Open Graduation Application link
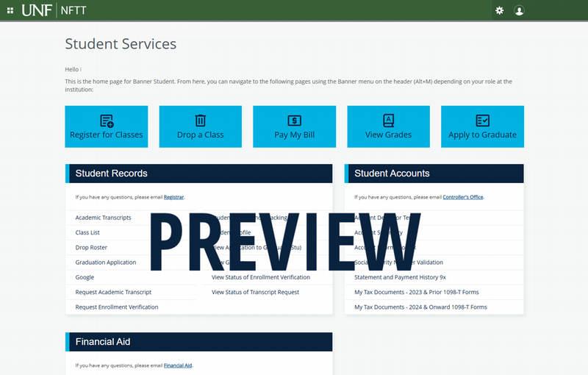Image resolution: width=588 pixels, height=375 pixels. pos(105,262)
